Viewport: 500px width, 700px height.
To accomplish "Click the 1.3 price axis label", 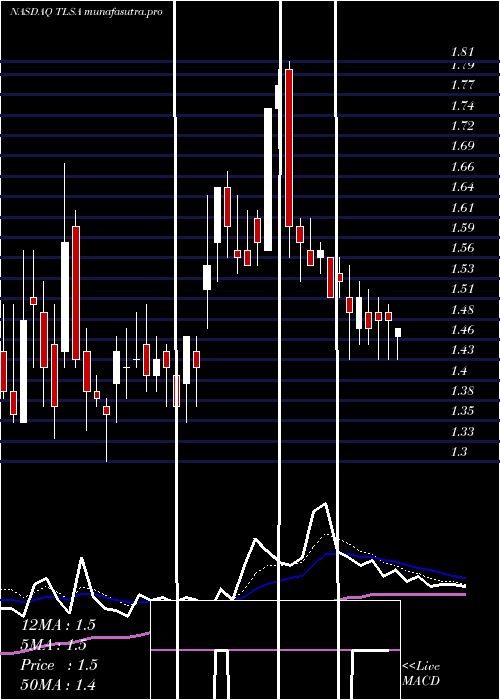I will tap(459, 452).
